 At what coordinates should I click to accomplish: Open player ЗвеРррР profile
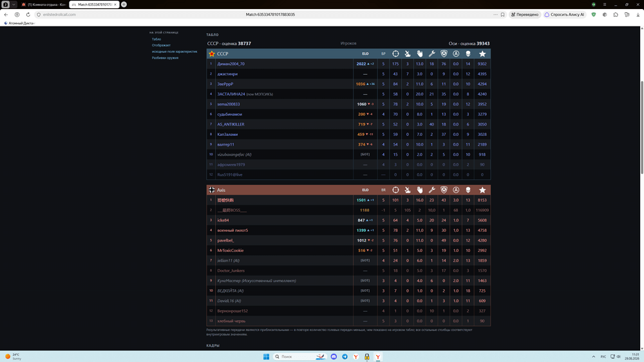click(225, 84)
